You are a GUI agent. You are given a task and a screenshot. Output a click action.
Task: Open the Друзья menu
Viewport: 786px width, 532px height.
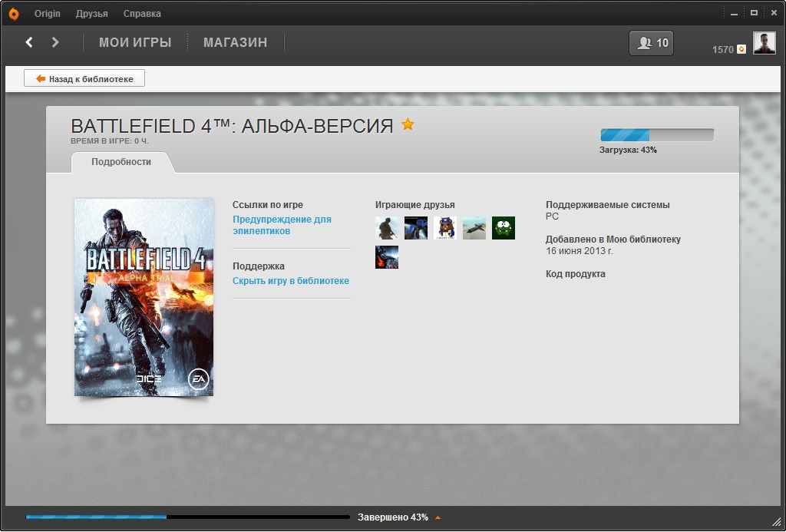[92, 14]
